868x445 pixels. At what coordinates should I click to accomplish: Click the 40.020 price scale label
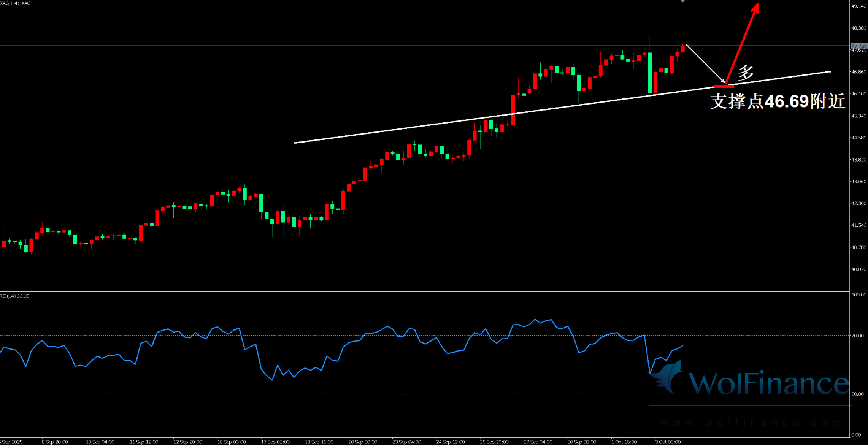point(858,269)
